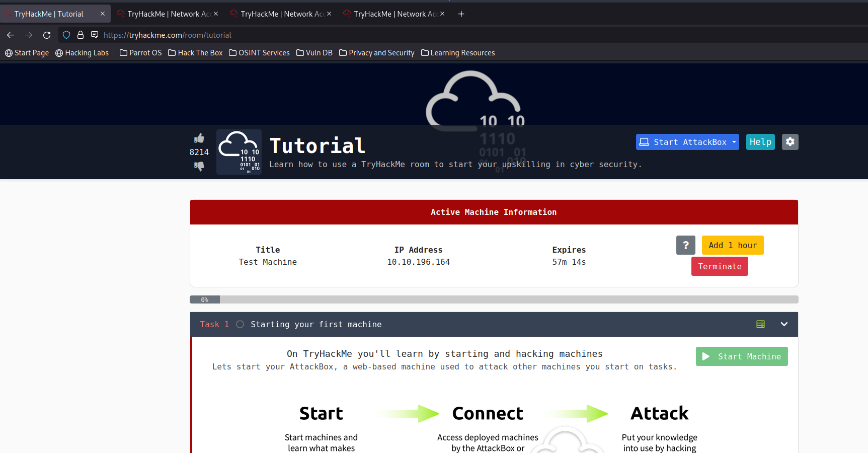Close the TryHackMe Tutorial tab
Image resolution: width=868 pixels, height=453 pixels.
coord(103,14)
